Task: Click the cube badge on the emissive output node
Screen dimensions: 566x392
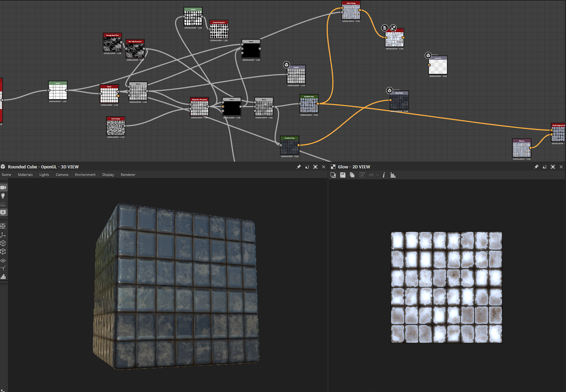Action: 428,55
